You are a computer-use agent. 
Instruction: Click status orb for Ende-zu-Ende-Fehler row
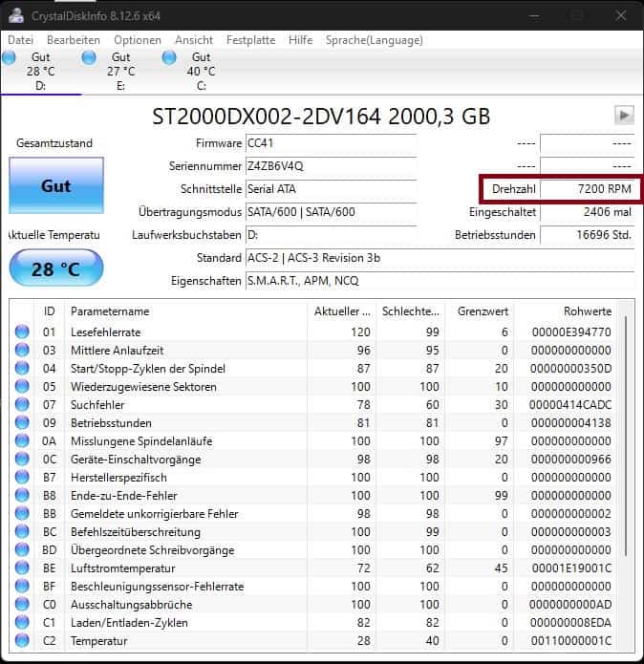(22, 495)
